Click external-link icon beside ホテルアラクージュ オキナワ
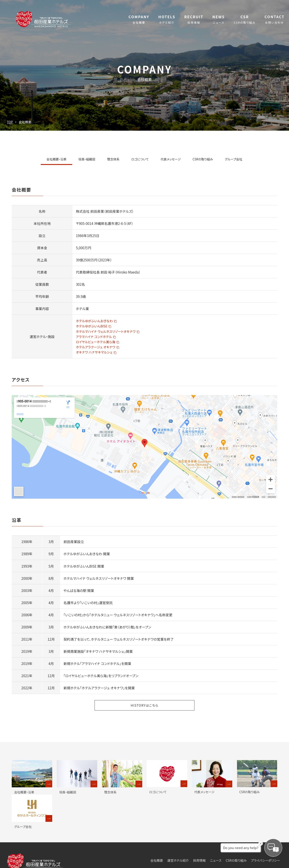The image size is (289, 868). 118,347
